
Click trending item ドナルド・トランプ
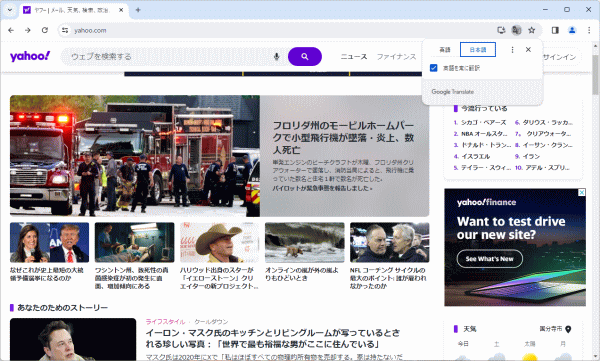click(486, 145)
